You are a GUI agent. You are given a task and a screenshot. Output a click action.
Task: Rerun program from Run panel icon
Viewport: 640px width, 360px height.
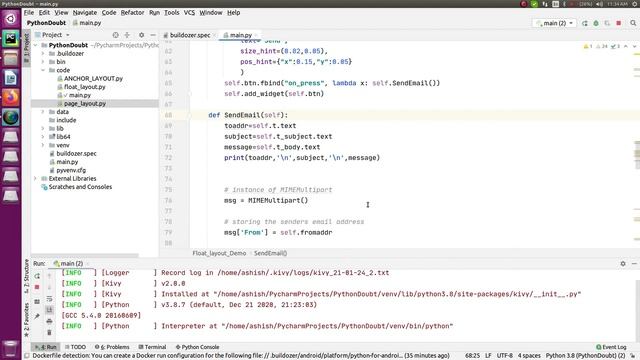(37, 276)
